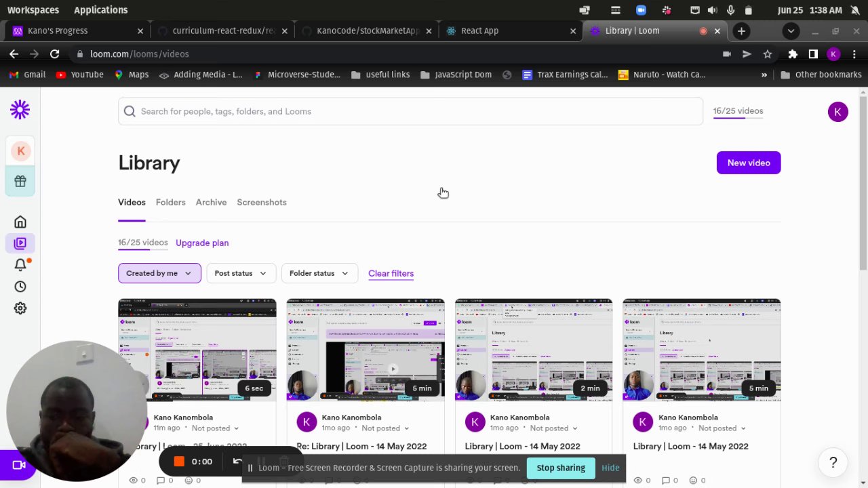
Task: Expand Not posted dropdown on Re: Library video
Action: tap(385, 428)
